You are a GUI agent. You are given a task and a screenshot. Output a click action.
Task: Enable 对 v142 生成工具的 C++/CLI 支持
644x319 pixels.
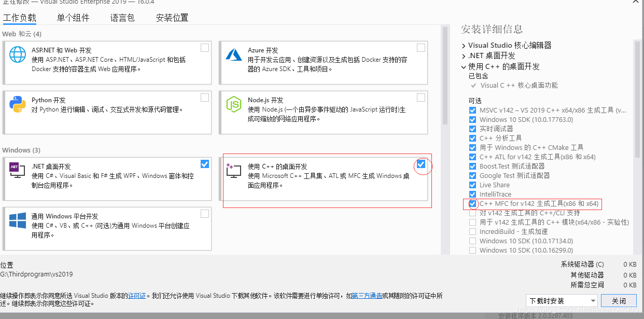tap(472, 213)
